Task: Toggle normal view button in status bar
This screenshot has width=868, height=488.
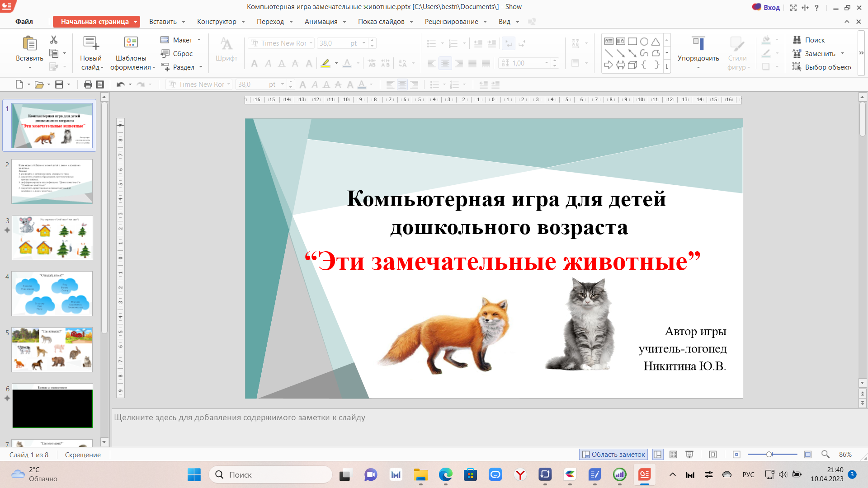Action: (x=658, y=455)
